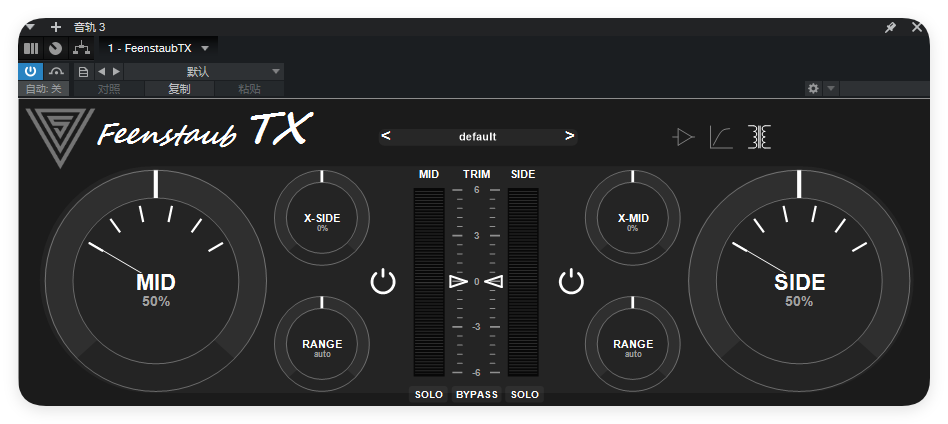Toggle the MID channel power button
Viewport: 948px width, 424px height.
(383, 282)
